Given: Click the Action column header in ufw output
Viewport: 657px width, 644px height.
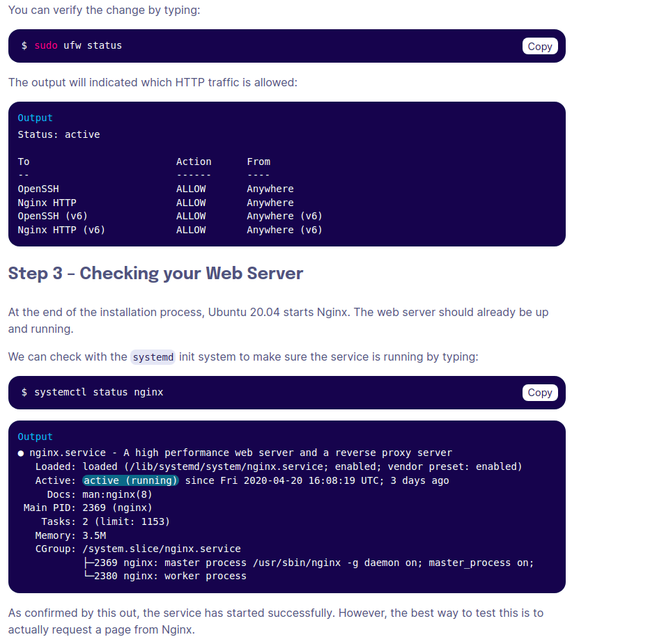Looking at the screenshot, I should 194,162.
